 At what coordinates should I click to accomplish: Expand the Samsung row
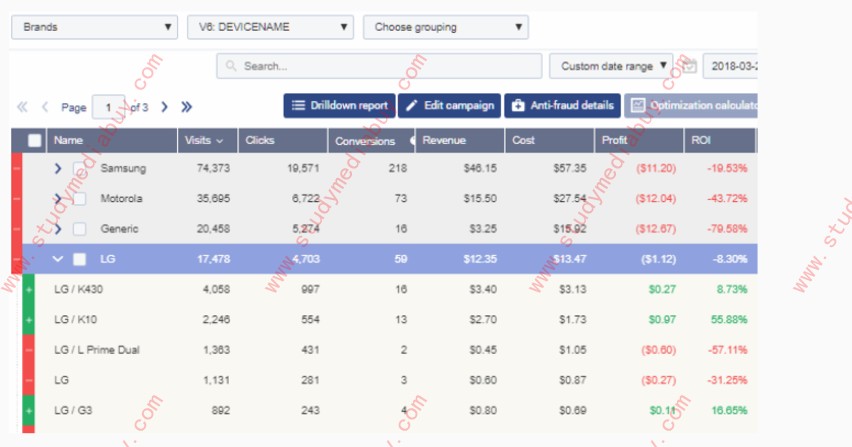(x=58, y=168)
